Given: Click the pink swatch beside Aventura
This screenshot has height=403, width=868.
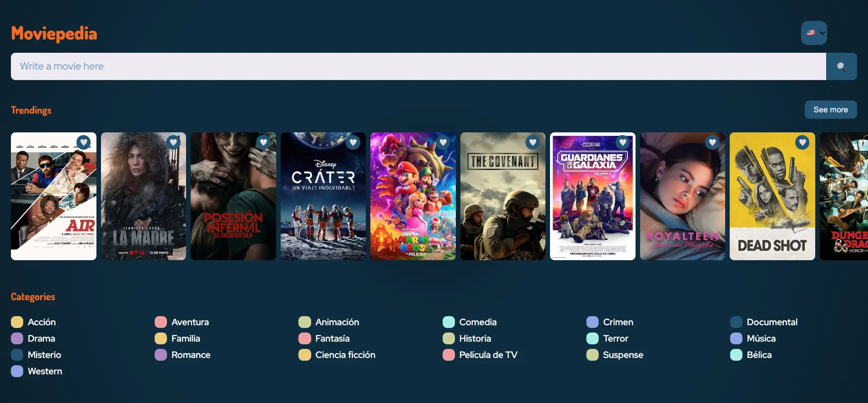Looking at the screenshot, I should (161, 322).
